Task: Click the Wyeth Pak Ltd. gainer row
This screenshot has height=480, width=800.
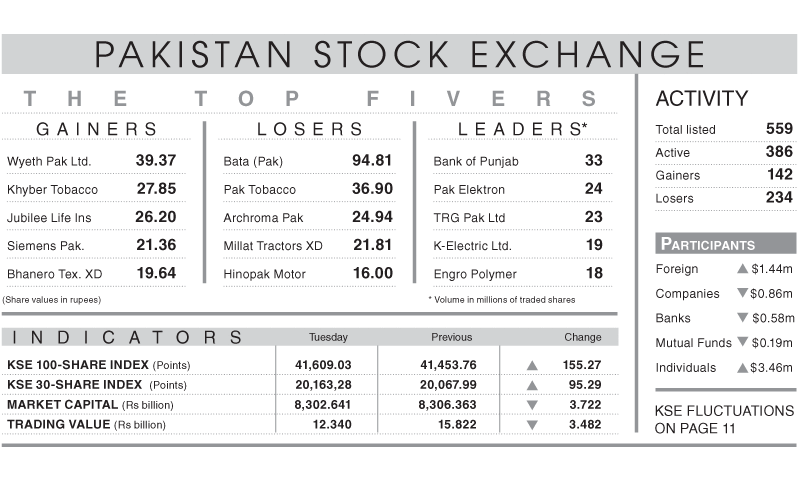Action: coord(95,161)
